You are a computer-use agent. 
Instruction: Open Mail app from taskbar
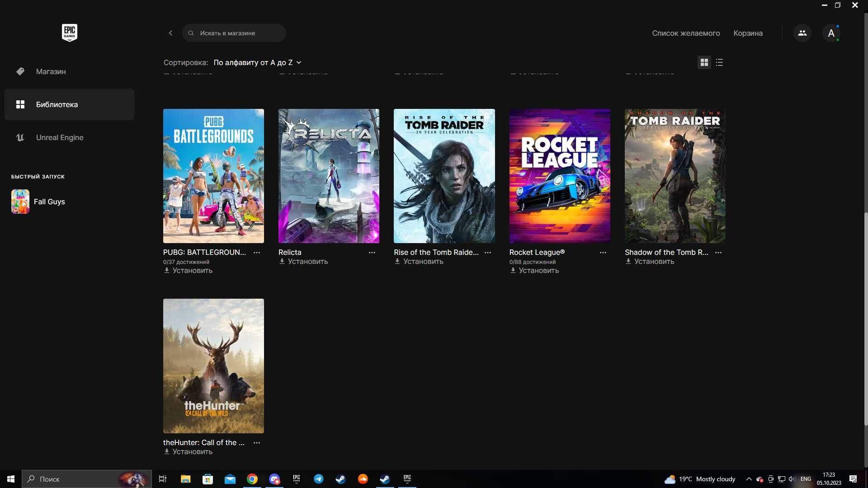coord(230,479)
